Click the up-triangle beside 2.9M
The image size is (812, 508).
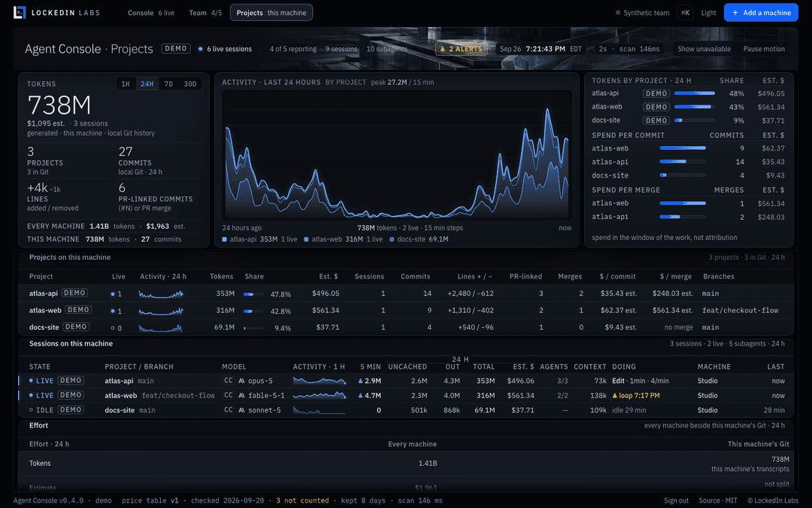pyautogui.click(x=360, y=381)
